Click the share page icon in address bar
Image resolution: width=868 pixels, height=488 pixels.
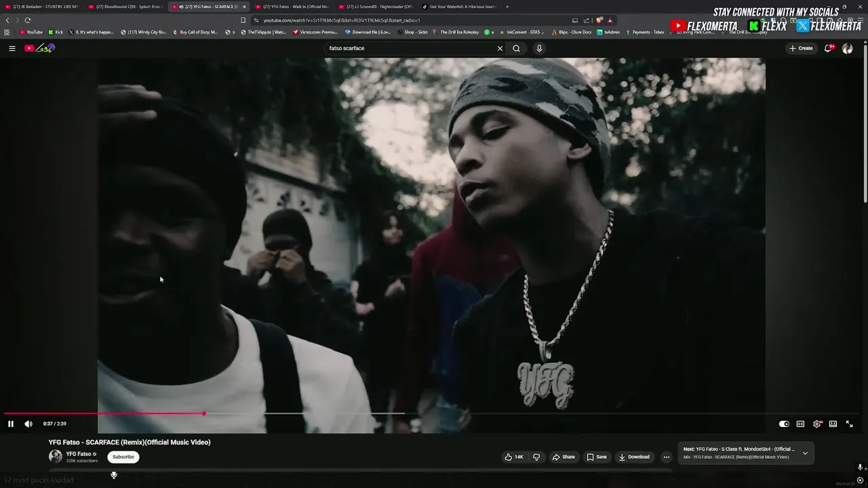click(x=587, y=20)
